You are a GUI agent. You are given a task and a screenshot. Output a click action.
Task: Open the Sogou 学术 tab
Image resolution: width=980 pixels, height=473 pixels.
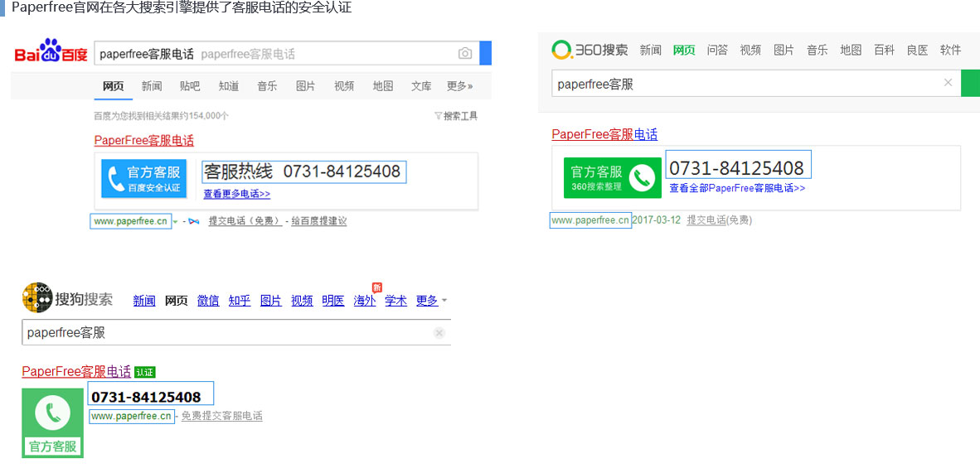[x=395, y=302]
